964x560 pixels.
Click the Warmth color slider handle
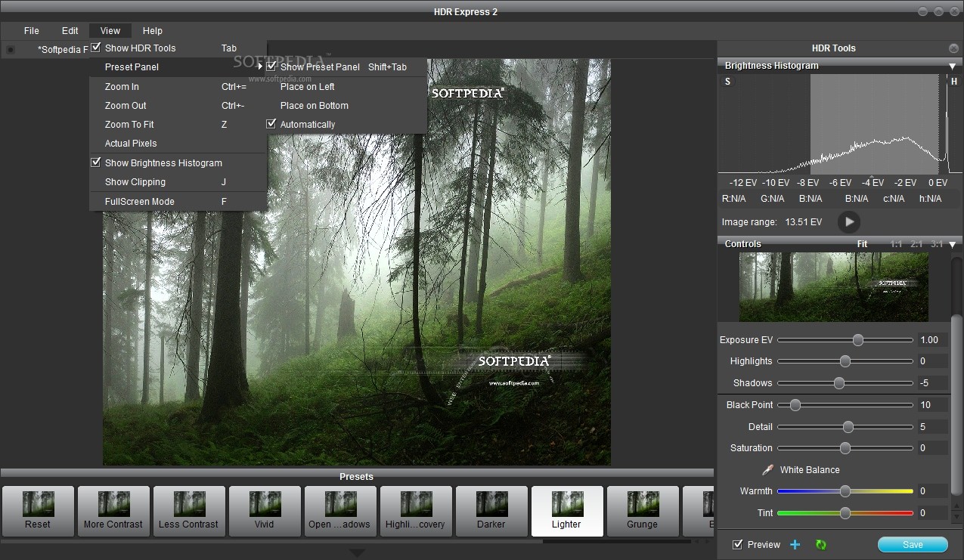[x=845, y=491]
